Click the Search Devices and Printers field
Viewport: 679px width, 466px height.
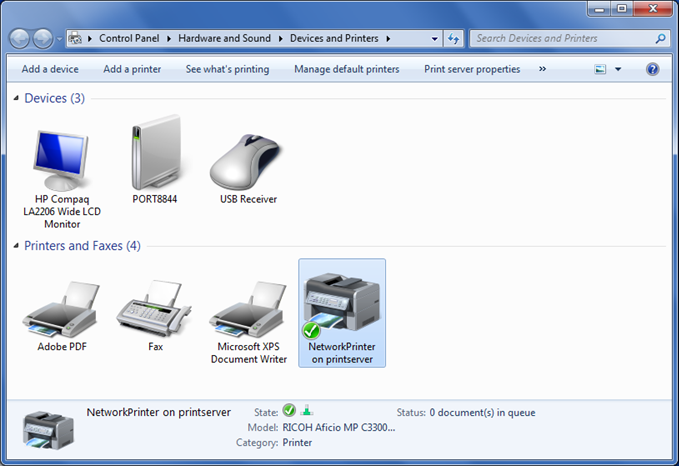pyautogui.click(x=560, y=39)
